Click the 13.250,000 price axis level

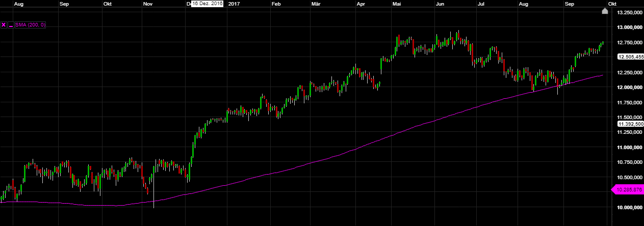pos(629,13)
